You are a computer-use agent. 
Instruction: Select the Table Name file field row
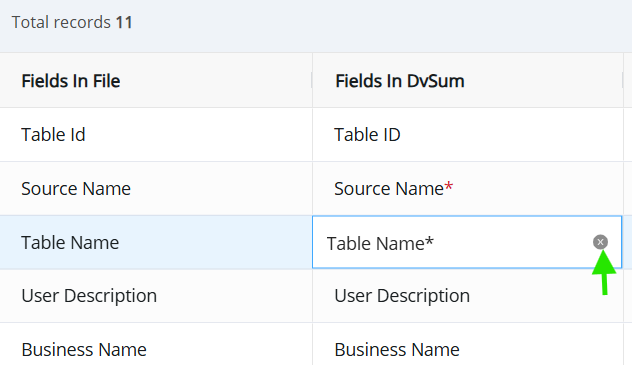click(156, 242)
